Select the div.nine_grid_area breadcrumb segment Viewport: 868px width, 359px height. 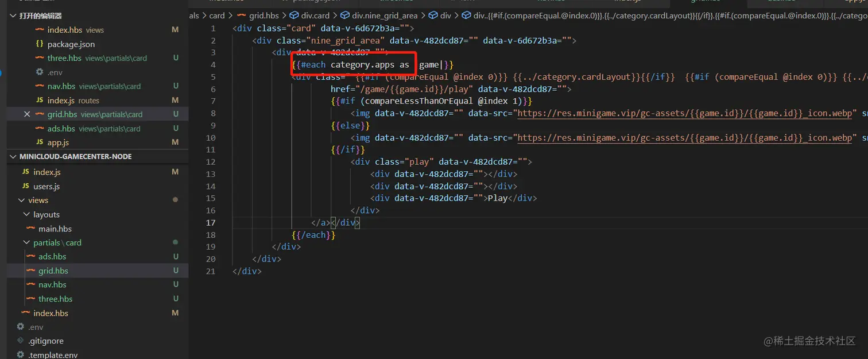(x=385, y=16)
